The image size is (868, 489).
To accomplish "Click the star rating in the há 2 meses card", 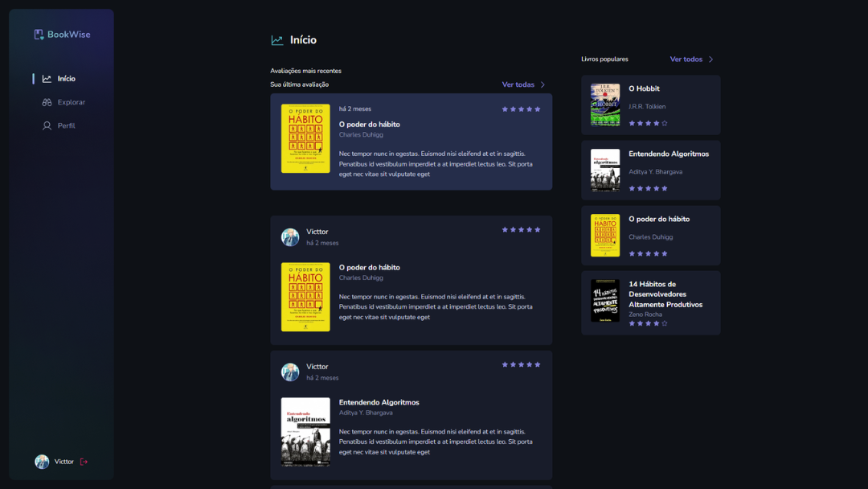I will 521,109.
